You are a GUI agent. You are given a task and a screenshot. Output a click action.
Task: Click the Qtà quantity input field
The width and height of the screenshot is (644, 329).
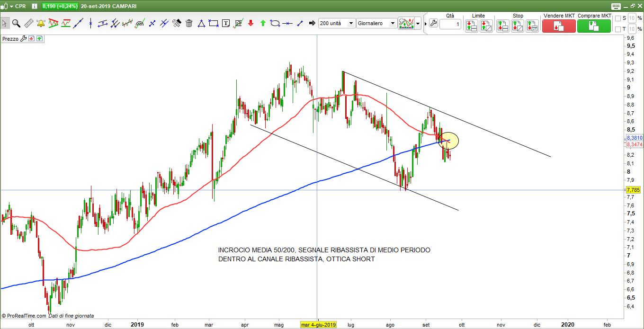pyautogui.click(x=450, y=24)
